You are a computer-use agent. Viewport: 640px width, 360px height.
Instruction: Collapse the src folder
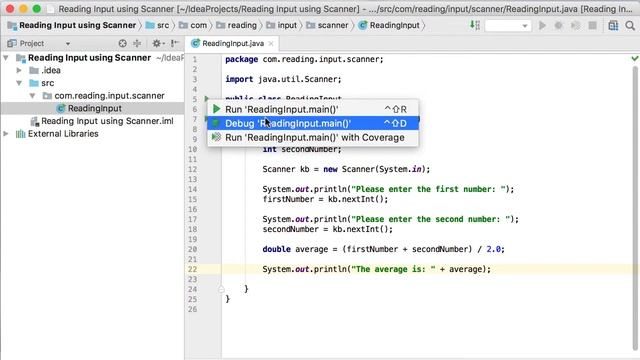coord(19,83)
